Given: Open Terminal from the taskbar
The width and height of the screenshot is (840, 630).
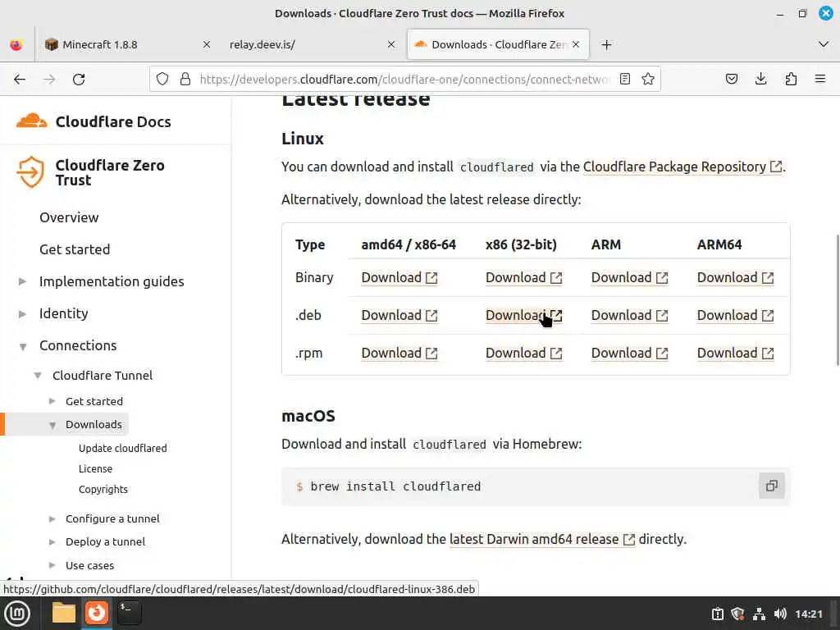Looking at the screenshot, I should 129,613.
